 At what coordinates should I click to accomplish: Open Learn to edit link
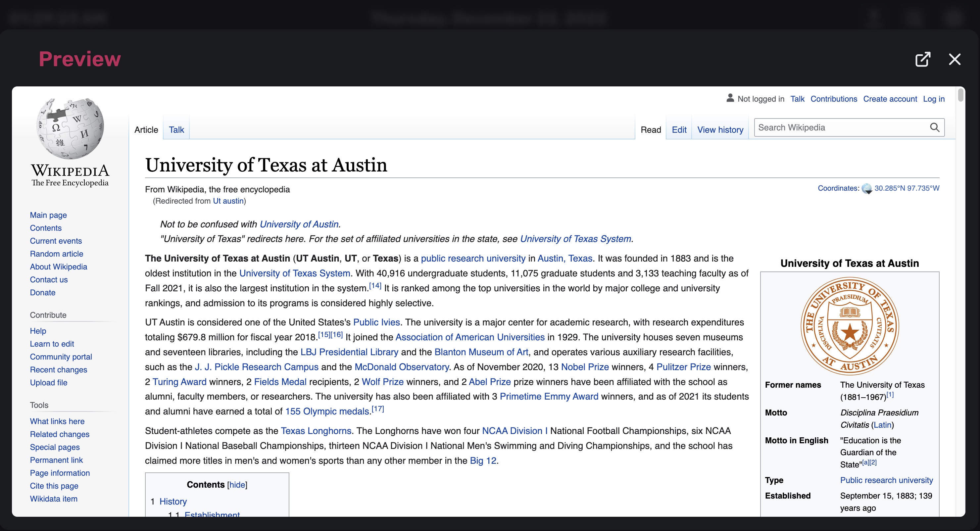click(52, 344)
